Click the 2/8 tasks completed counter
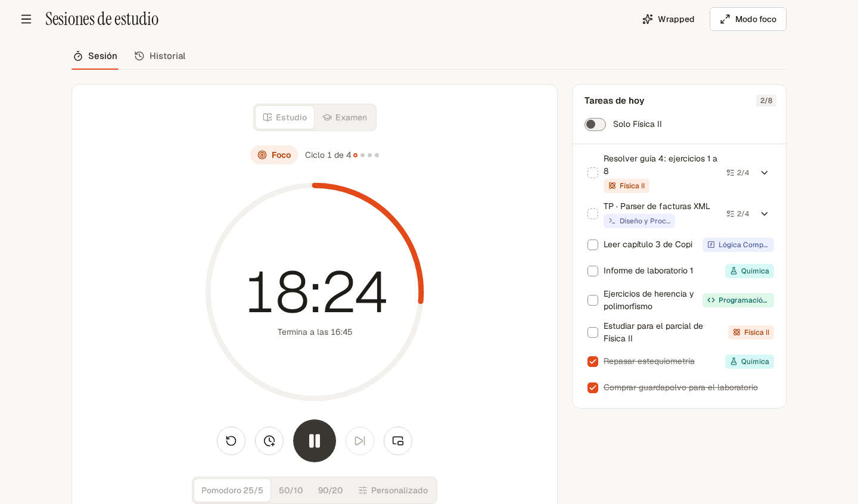Viewport: 858px width, 504px height. pos(766,101)
